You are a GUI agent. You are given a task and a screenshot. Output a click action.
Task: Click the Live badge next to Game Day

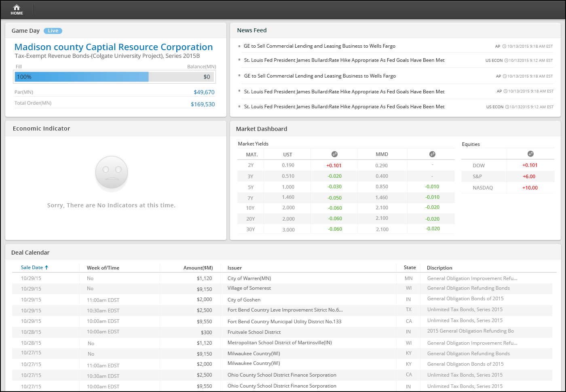[x=53, y=31]
